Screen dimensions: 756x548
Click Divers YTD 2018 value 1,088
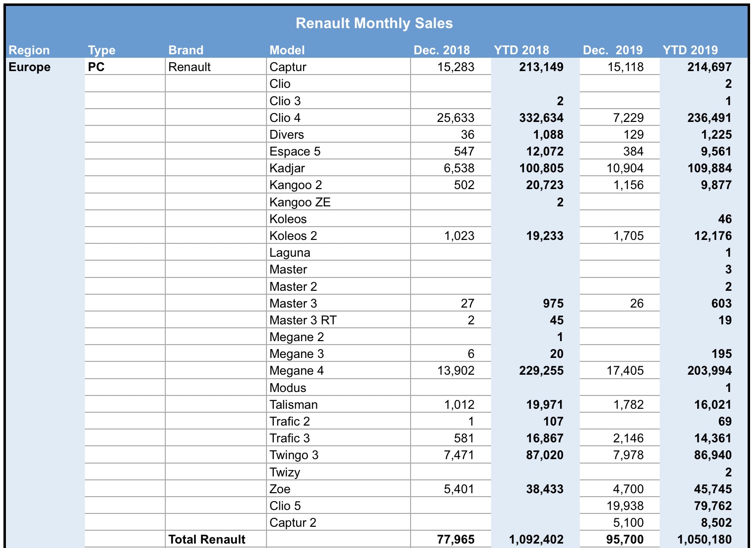[x=548, y=134]
